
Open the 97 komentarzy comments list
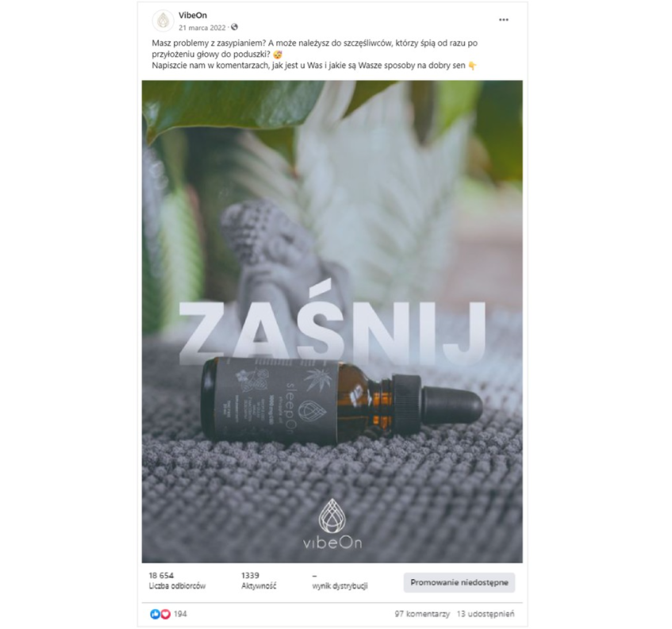422,614
